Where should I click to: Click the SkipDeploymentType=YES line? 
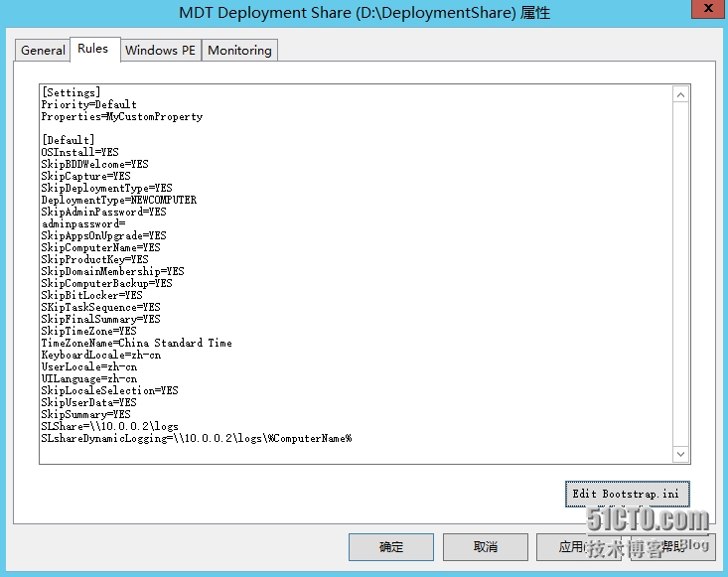click(107, 188)
